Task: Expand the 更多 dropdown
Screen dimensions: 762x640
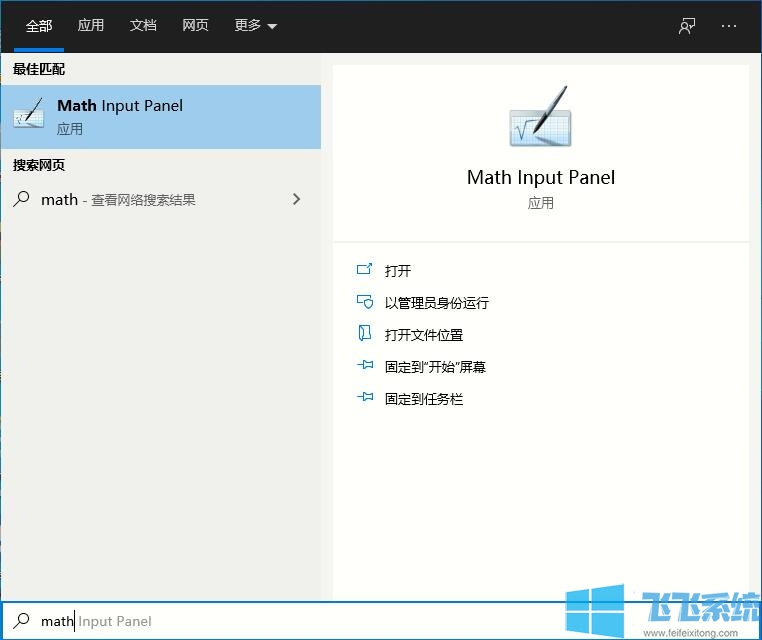Action: pyautogui.click(x=256, y=25)
